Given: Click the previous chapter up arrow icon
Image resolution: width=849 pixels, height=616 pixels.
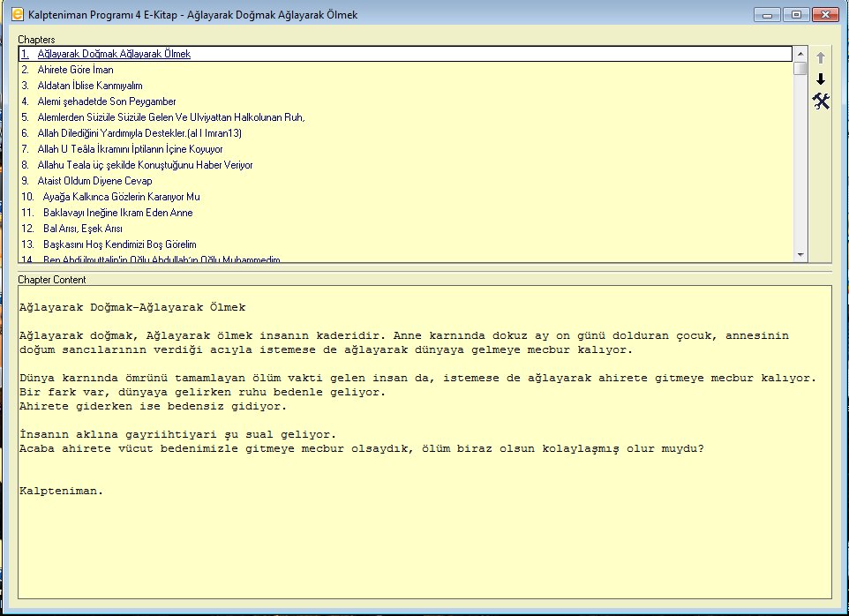Looking at the screenshot, I should pyautogui.click(x=821, y=58).
